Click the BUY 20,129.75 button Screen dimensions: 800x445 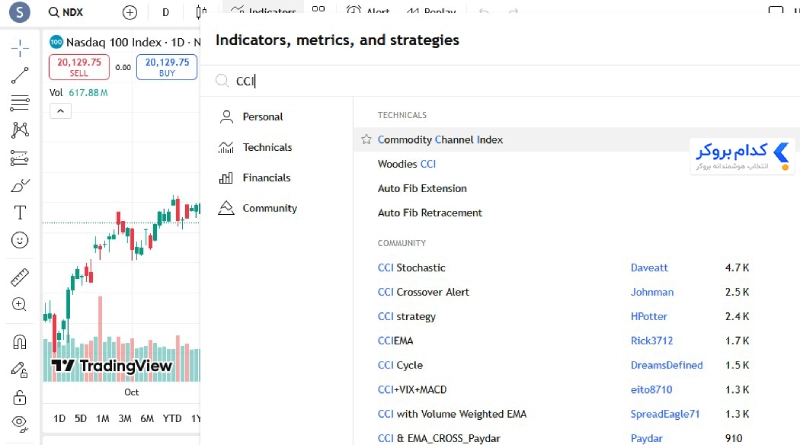click(x=167, y=67)
